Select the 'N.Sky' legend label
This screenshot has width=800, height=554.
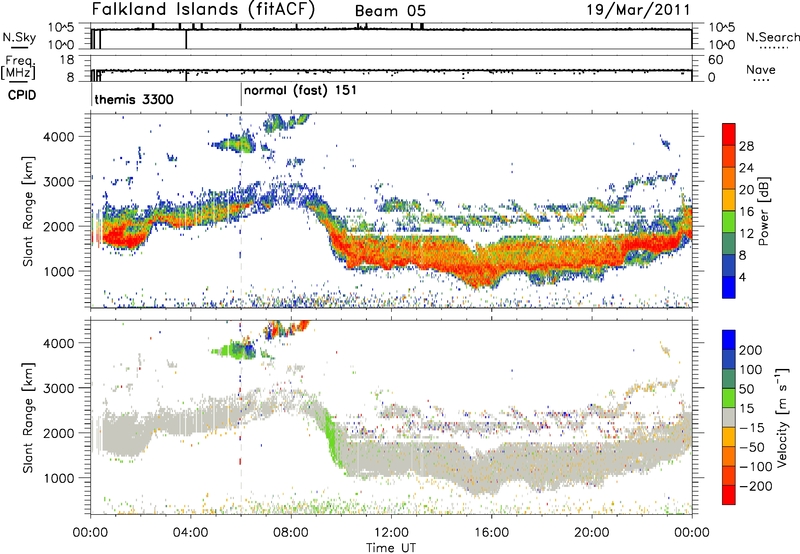click(x=19, y=37)
